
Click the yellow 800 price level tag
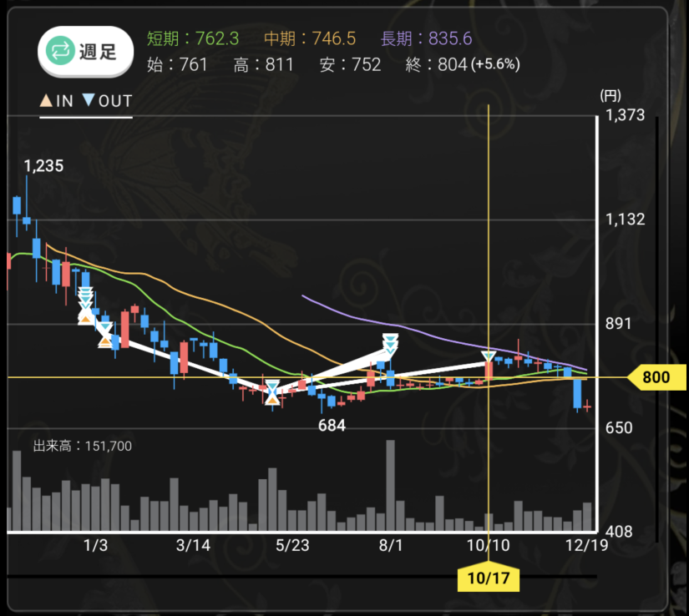pos(656,377)
